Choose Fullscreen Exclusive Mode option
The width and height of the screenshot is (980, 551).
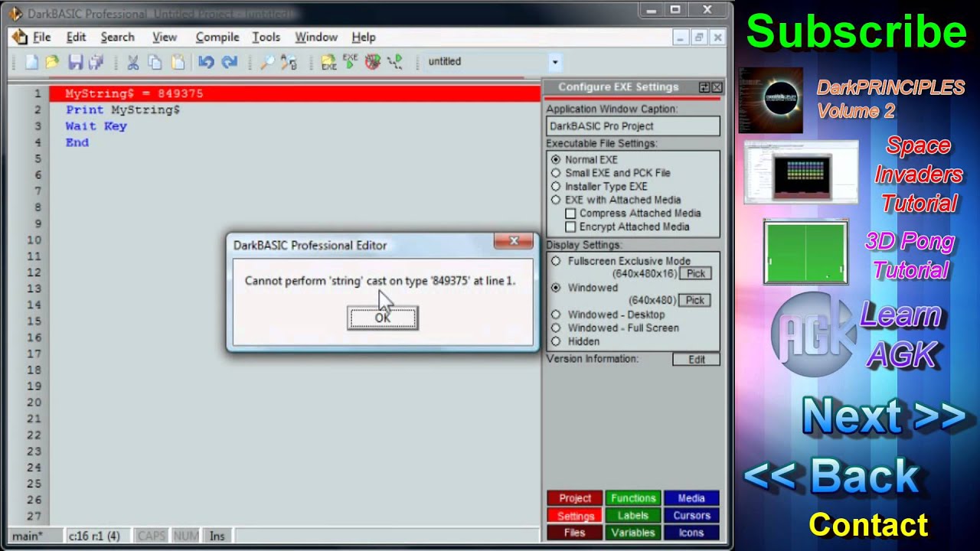click(556, 261)
